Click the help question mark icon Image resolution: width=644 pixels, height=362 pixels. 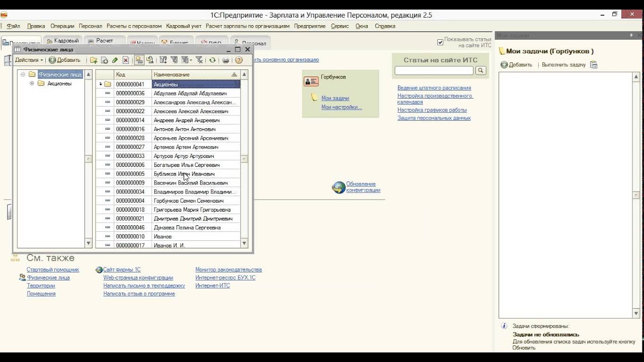[x=238, y=60]
